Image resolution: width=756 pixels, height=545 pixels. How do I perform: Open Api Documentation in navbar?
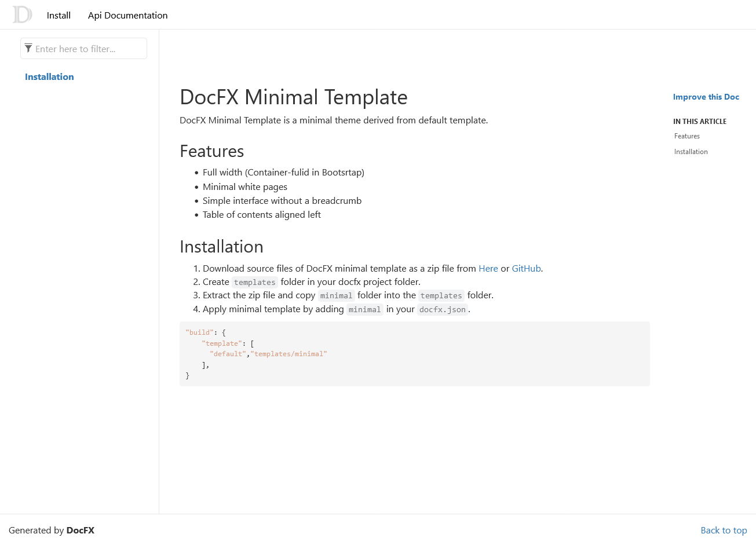pyautogui.click(x=127, y=15)
